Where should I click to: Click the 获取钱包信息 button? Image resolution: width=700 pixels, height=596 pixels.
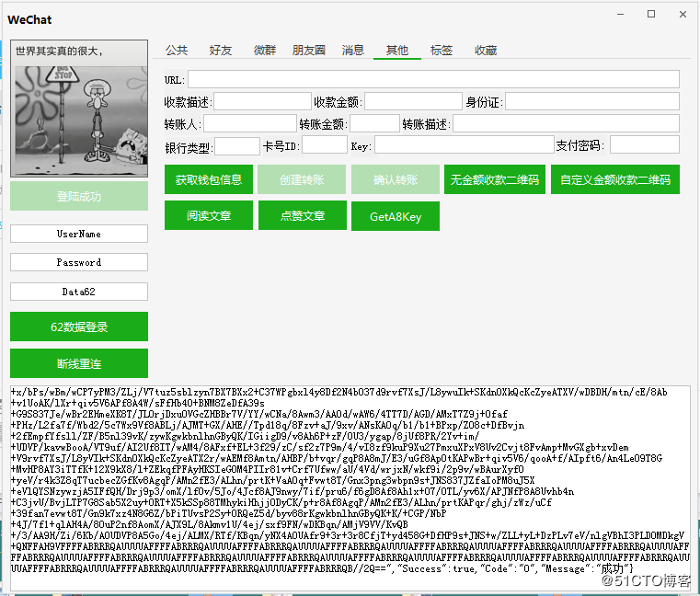[x=209, y=179]
